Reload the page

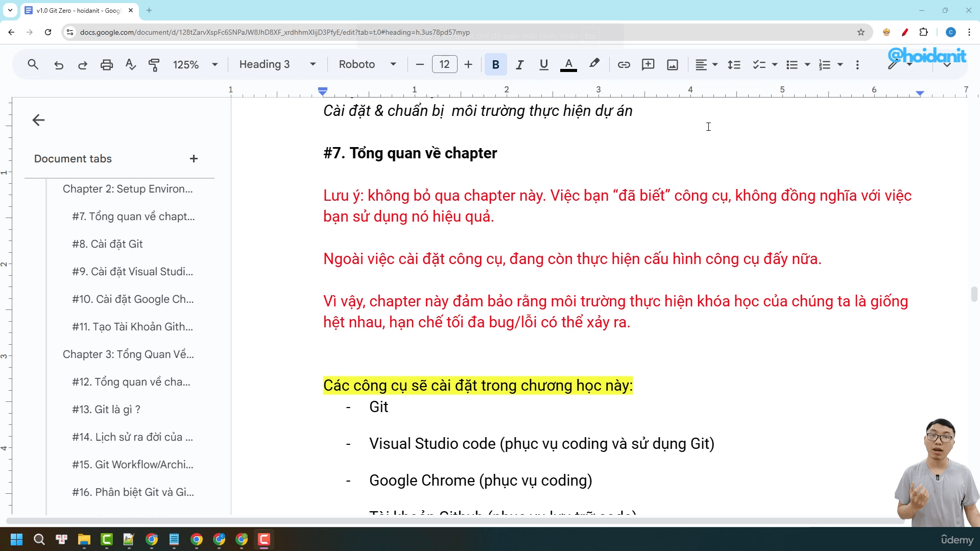(48, 32)
